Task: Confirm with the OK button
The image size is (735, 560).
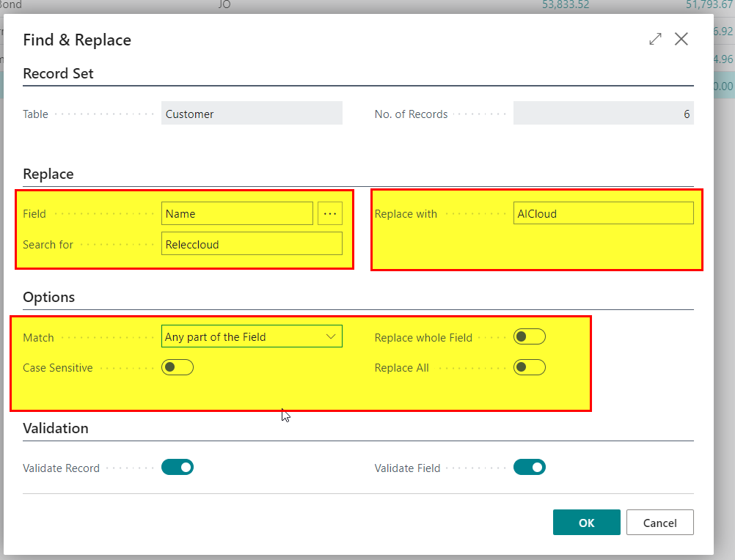Action: pos(586,523)
